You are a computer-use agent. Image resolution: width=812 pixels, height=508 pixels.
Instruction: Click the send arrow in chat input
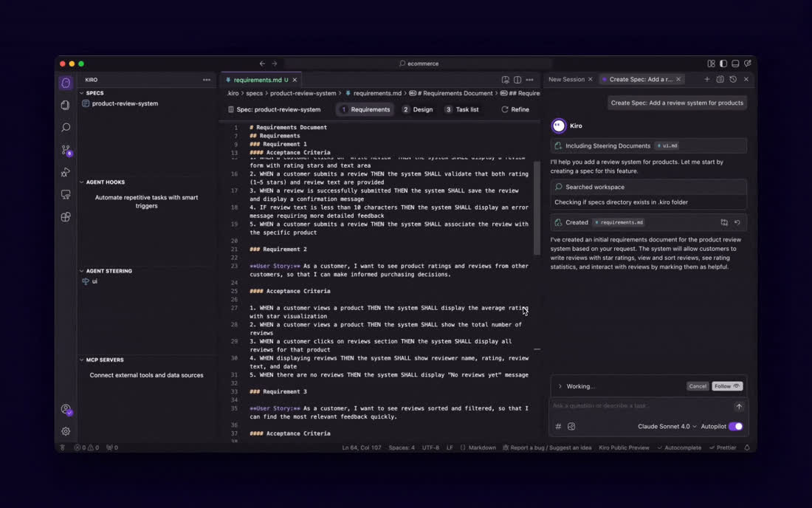tap(739, 407)
